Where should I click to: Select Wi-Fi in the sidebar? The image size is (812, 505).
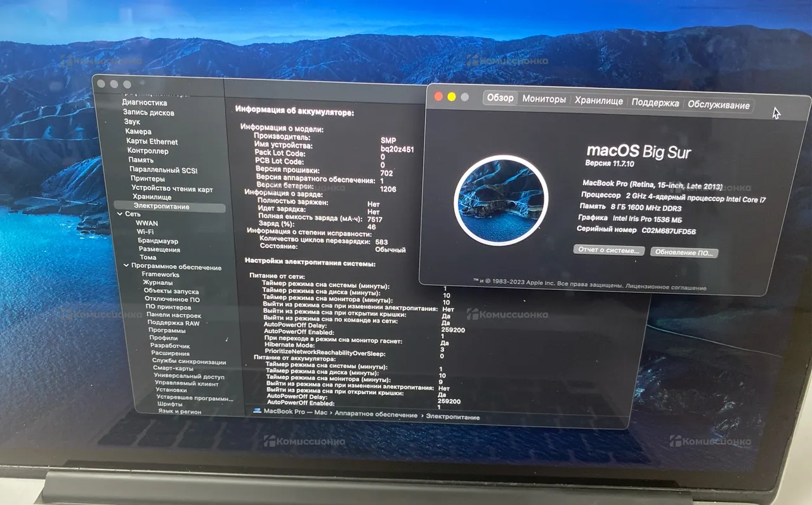click(145, 232)
